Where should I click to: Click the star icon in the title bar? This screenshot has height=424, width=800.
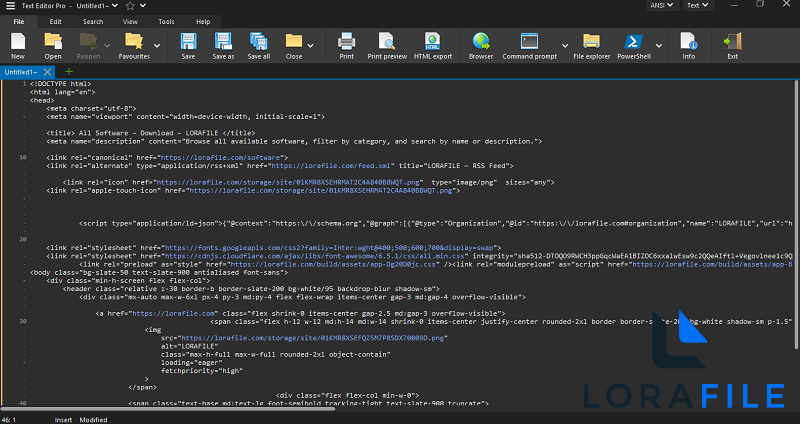click(130, 6)
